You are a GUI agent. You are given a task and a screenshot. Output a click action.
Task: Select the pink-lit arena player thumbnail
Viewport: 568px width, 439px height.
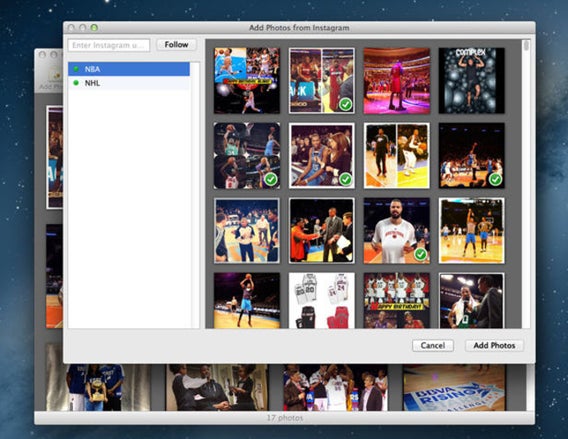[x=397, y=80]
